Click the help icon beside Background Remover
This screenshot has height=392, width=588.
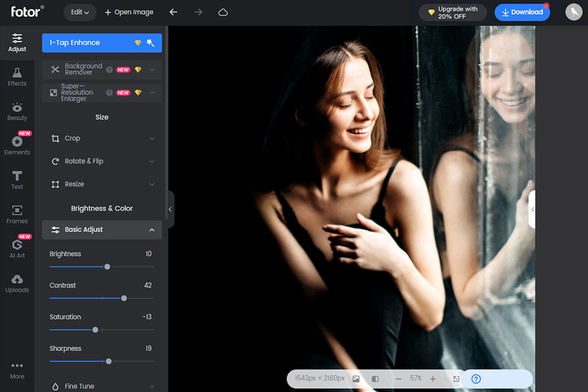click(109, 70)
